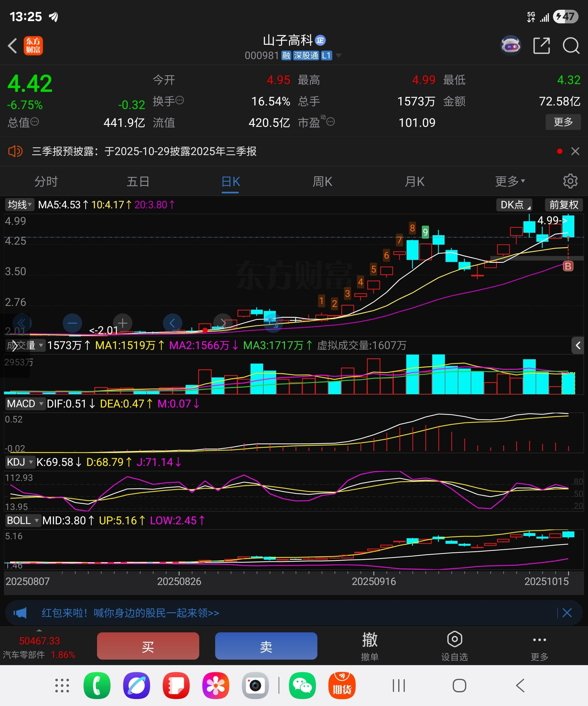Open bottom 更多 three-dots menu
Viewport: 588px width, 706px height.
[x=540, y=646]
